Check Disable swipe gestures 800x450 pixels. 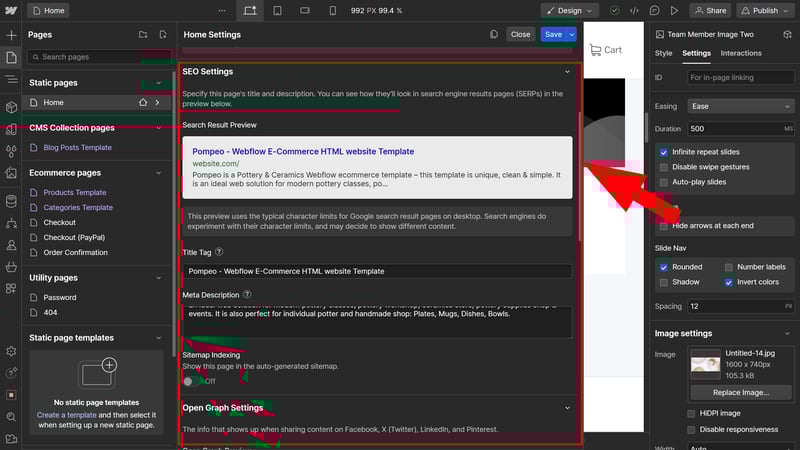click(664, 167)
